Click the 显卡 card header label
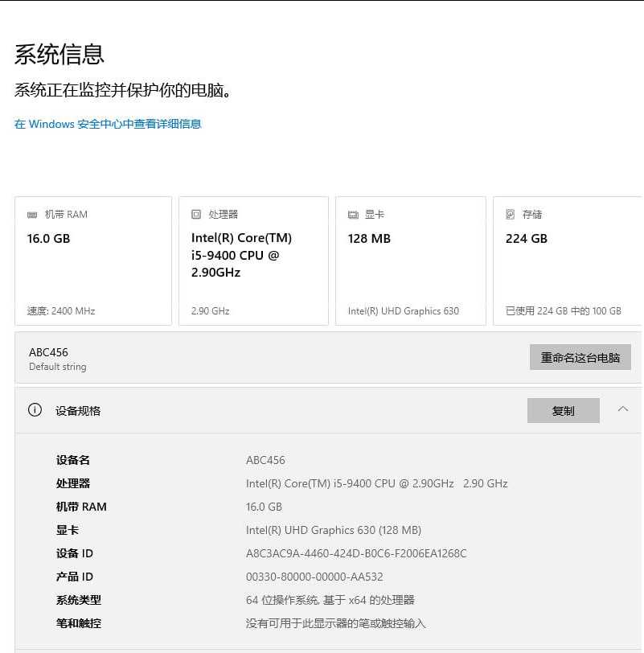Viewport: 644px width, 653px height. (374, 215)
